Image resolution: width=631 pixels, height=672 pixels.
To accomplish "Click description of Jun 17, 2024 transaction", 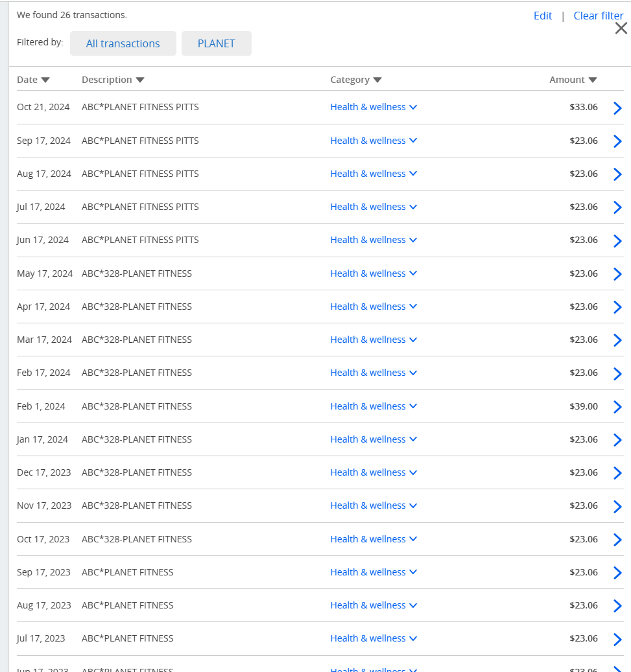I will [x=140, y=240].
